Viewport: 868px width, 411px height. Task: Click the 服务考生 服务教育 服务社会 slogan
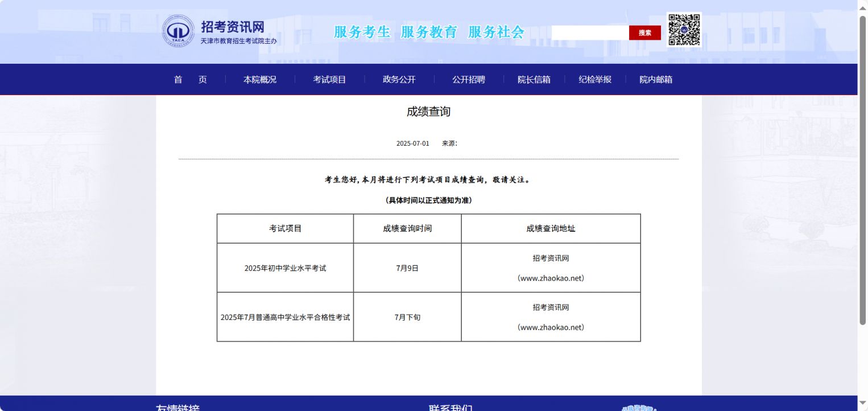click(x=429, y=32)
